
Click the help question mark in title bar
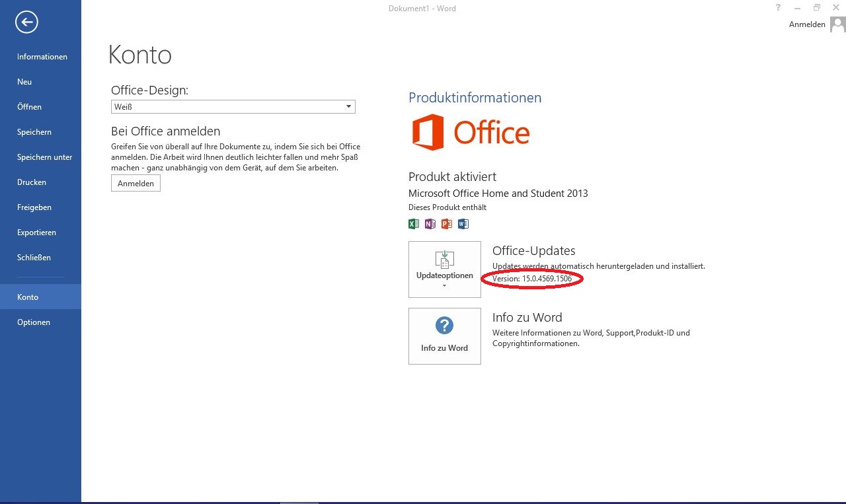click(777, 8)
